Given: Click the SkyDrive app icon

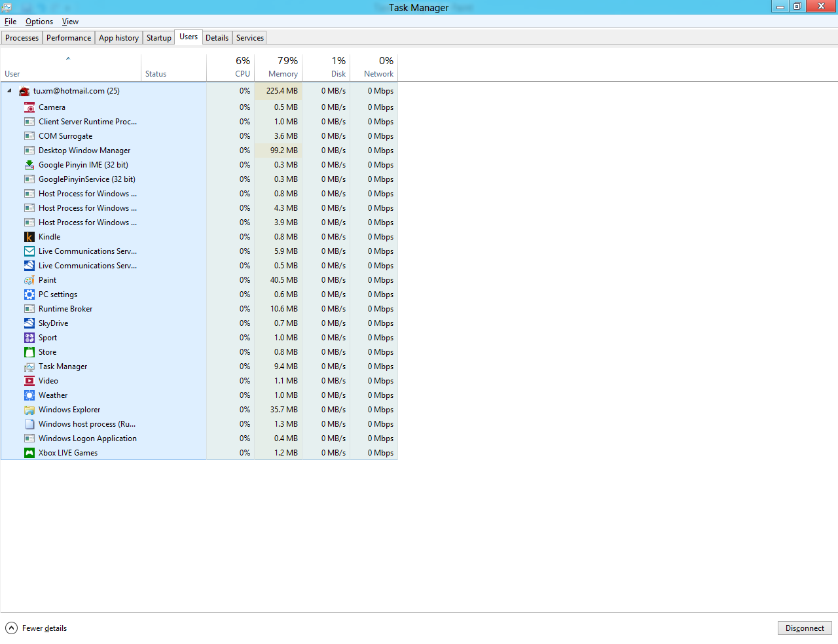Looking at the screenshot, I should point(29,323).
